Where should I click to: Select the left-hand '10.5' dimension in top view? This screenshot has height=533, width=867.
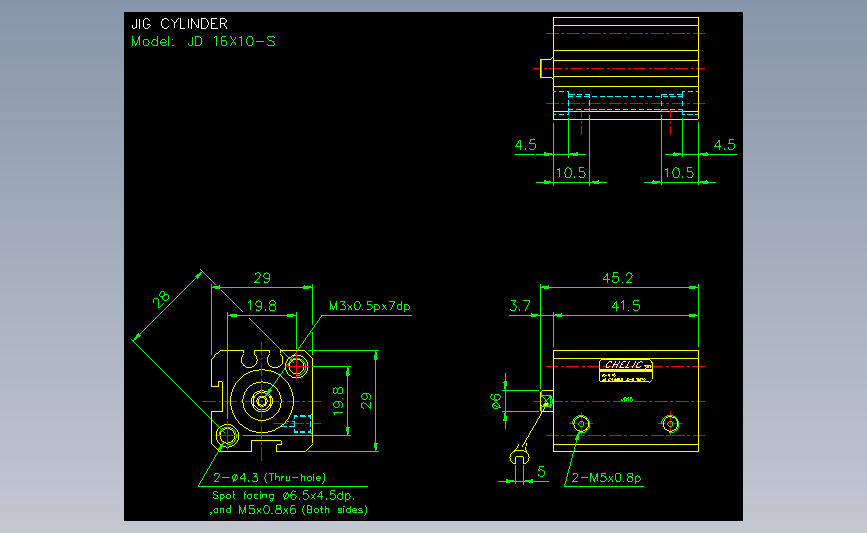click(571, 173)
